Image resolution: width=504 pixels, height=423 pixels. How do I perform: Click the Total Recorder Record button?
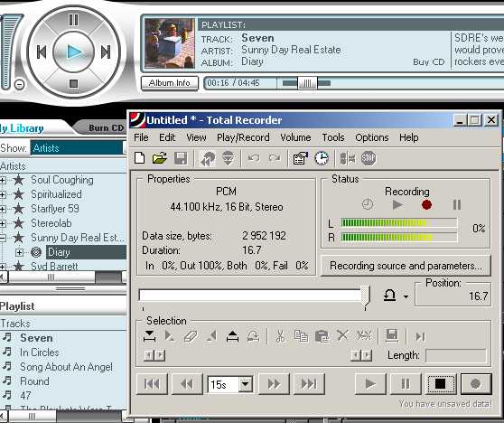(476, 384)
